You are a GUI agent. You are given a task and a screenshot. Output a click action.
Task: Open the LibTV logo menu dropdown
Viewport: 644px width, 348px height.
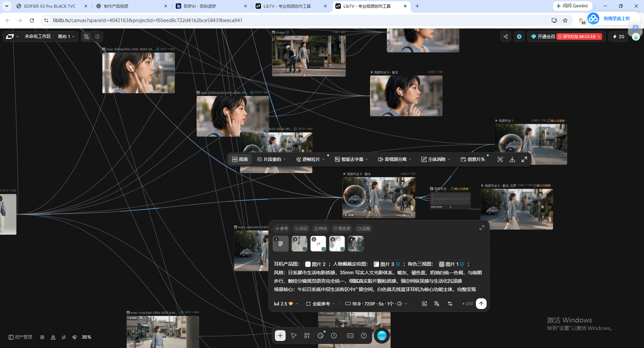(x=12, y=37)
